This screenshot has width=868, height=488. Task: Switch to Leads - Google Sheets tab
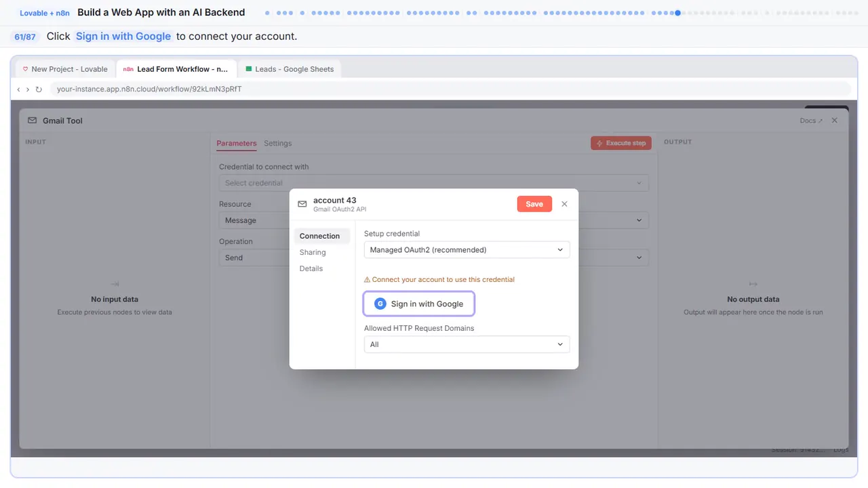tap(290, 69)
